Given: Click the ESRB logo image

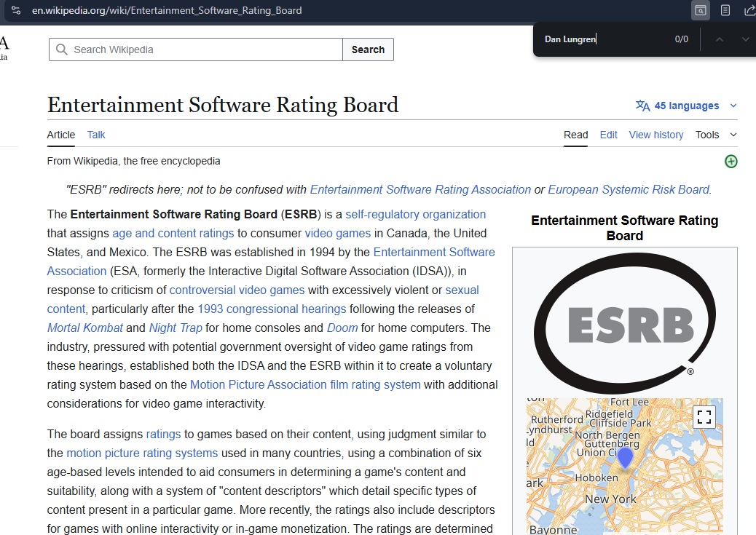Looking at the screenshot, I should click(x=625, y=322).
